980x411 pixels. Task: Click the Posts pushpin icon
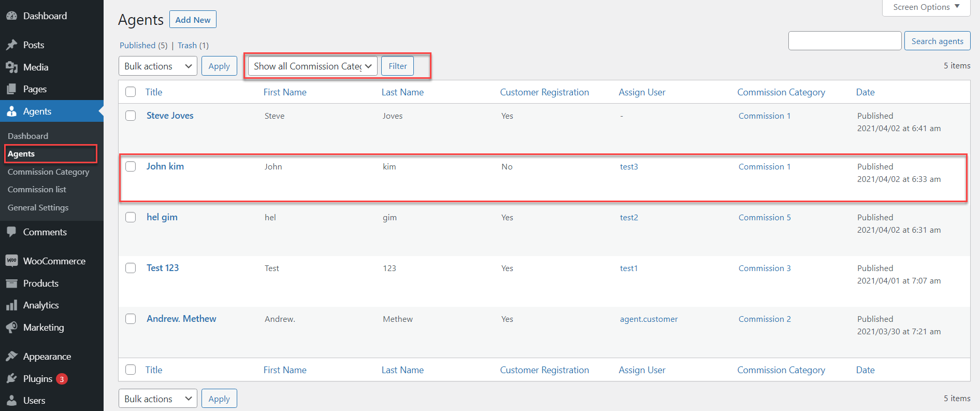point(11,45)
